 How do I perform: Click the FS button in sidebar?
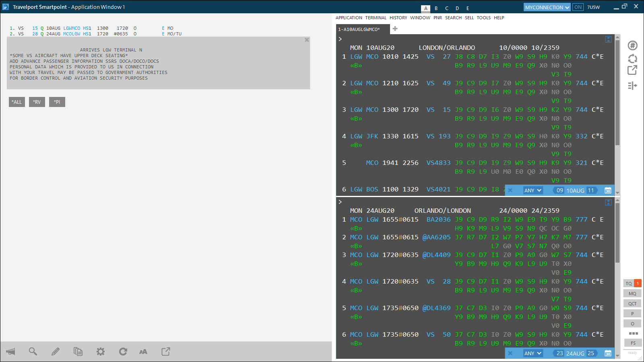pos(633,343)
